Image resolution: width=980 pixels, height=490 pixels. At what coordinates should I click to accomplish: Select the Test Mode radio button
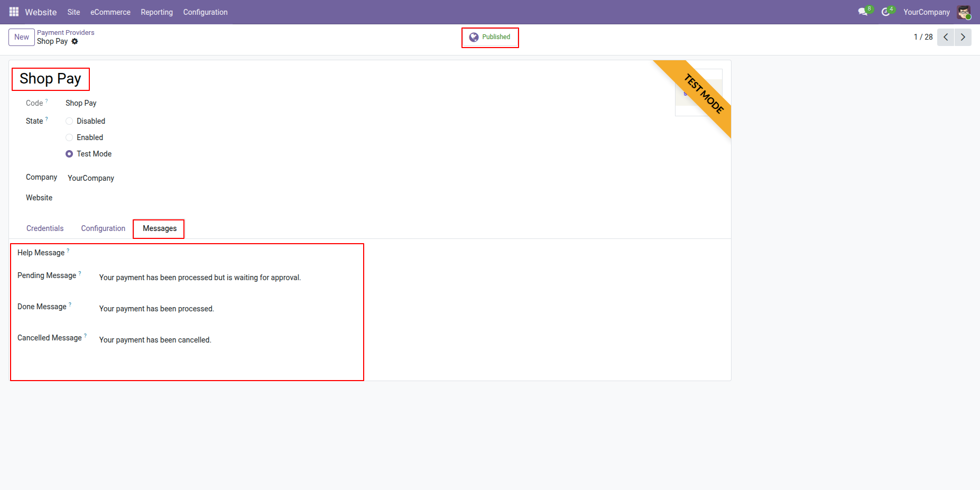click(69, 154)
